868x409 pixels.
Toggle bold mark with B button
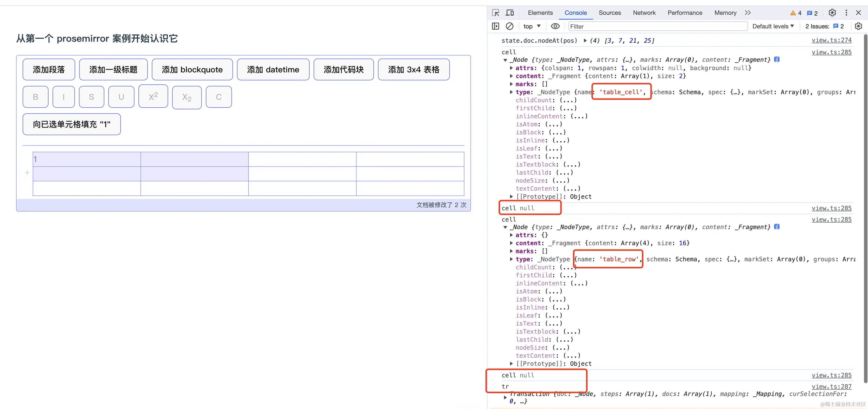(x=35, y=97)
